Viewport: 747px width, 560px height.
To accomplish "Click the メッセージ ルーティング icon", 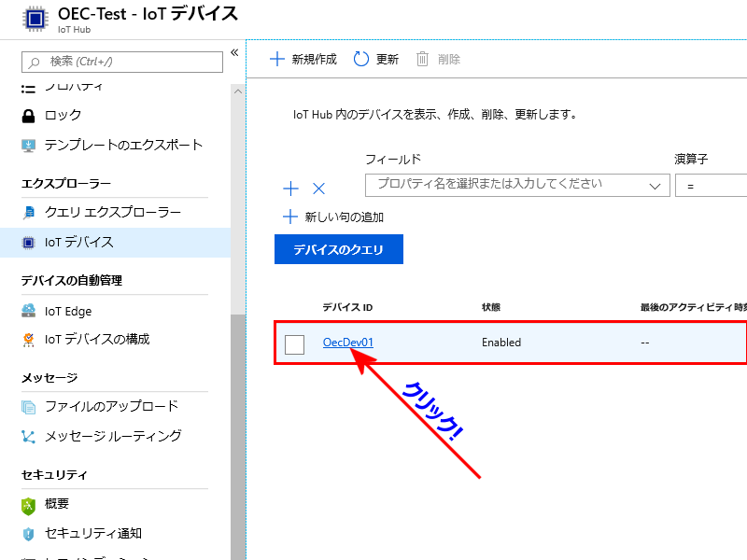I will click(28, 437).
